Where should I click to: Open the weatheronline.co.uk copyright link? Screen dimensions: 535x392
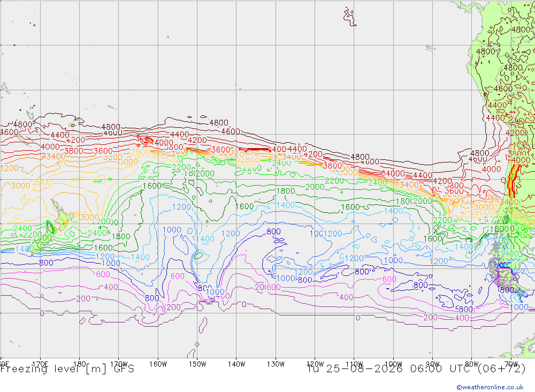coord(490,387)
